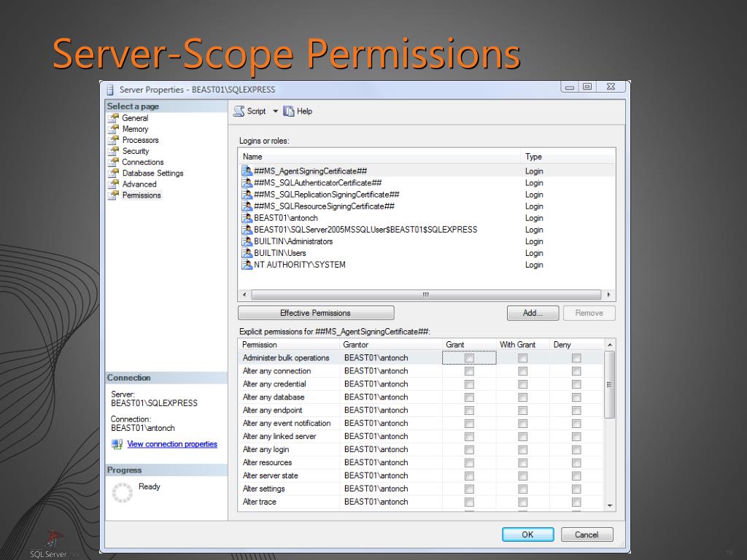Open the Database Settings page
Viewport: 747px width, 560px height.
(x=152, y=173)
